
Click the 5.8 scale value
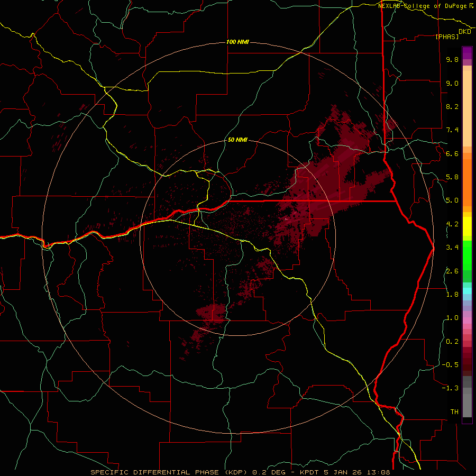coord(452,177)
